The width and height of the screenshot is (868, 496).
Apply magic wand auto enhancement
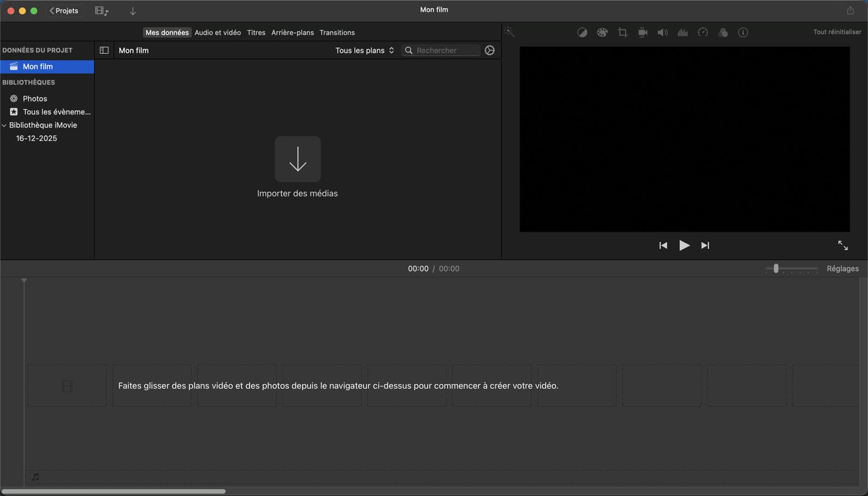[509, 31]
